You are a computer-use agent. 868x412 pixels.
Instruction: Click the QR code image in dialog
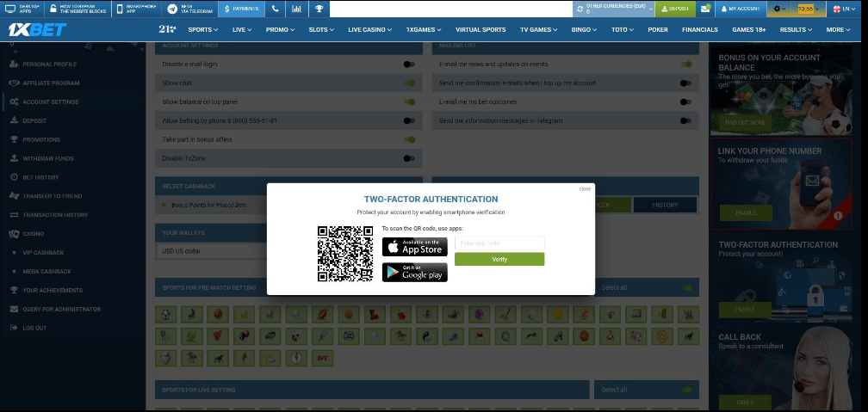click(x=344, y=254)
